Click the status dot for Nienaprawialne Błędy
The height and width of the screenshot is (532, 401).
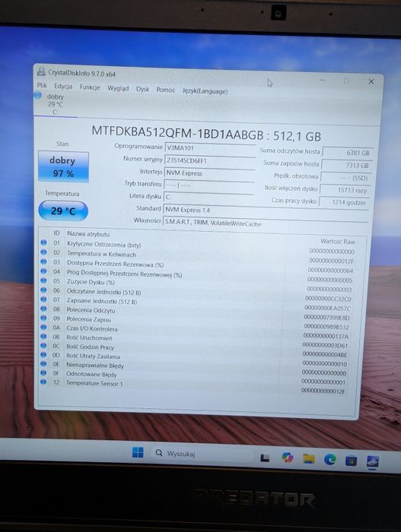43,363
